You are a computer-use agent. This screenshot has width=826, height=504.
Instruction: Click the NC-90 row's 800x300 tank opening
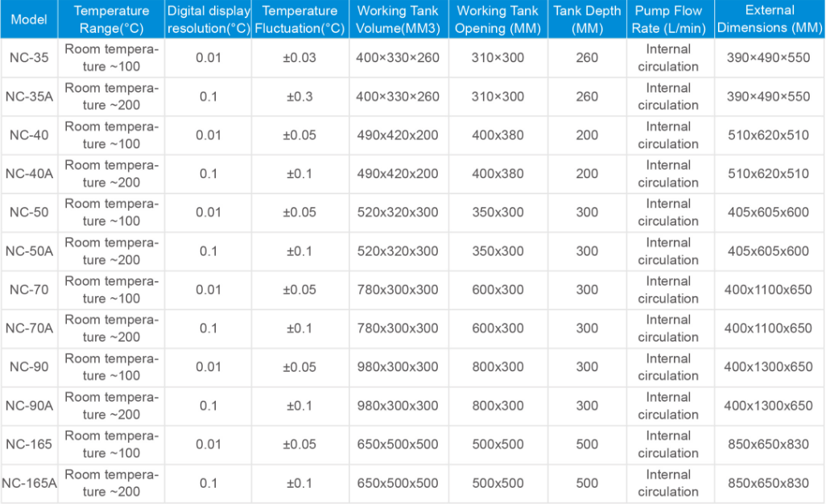coord(498,367)
